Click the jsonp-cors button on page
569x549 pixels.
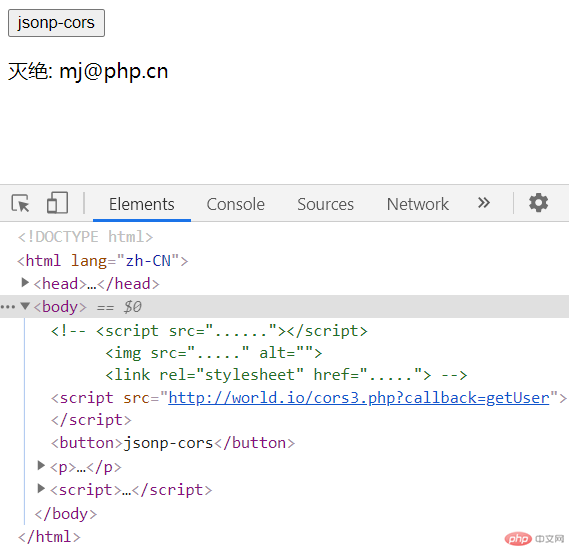pos(56,23)
